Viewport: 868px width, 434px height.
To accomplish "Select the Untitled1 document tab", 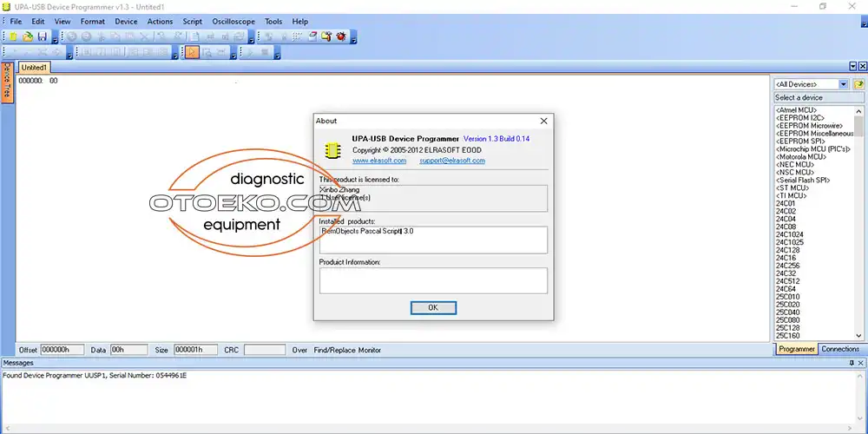I will click(35, 67).
